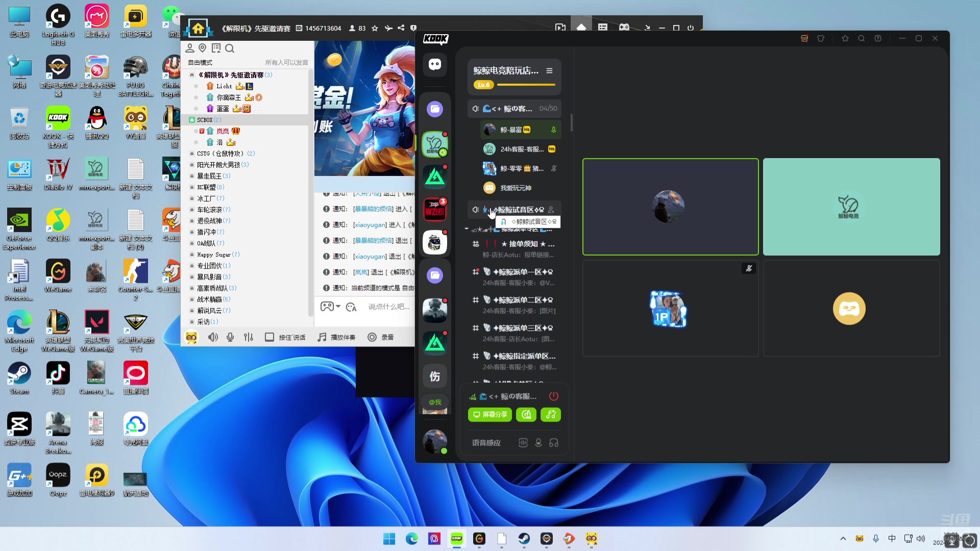Viewport: 980px width, 551px height.
Task: Expand the Happy Sugar sub-channel
Action: 218,255
